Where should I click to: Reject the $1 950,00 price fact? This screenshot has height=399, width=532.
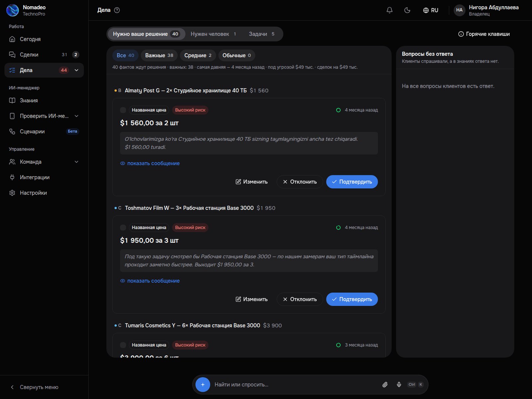point(300,299)
